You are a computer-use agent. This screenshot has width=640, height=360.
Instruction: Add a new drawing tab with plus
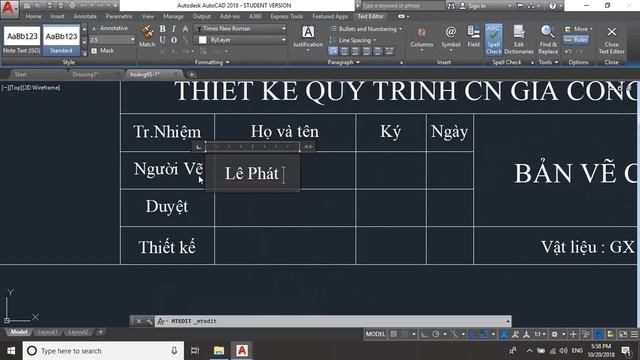click(x=191, y=74)
